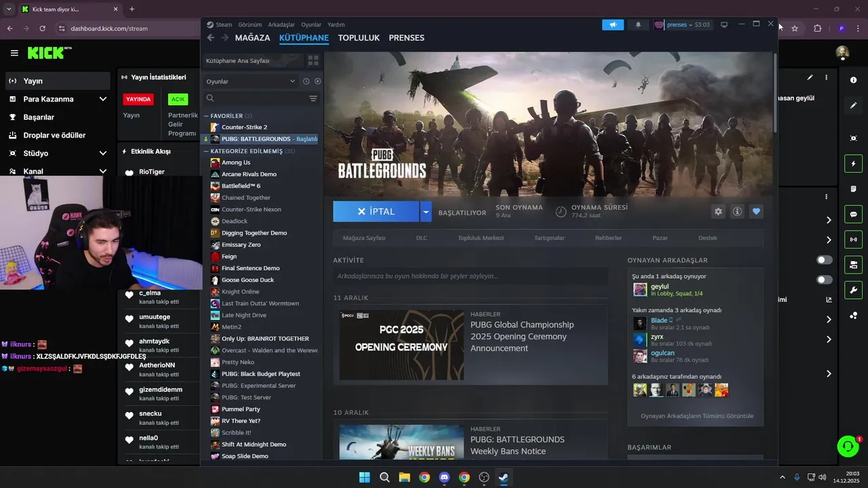Show PUBG game info icon
This screenshot has width=868, height=488.
click(x=737, y=211)
